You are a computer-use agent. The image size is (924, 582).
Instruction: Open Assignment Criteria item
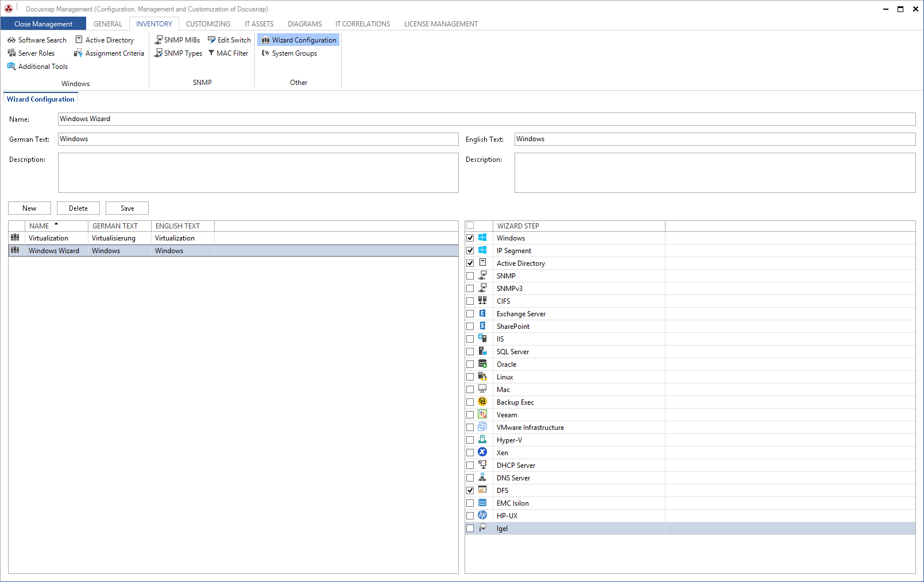click(109, 53)
